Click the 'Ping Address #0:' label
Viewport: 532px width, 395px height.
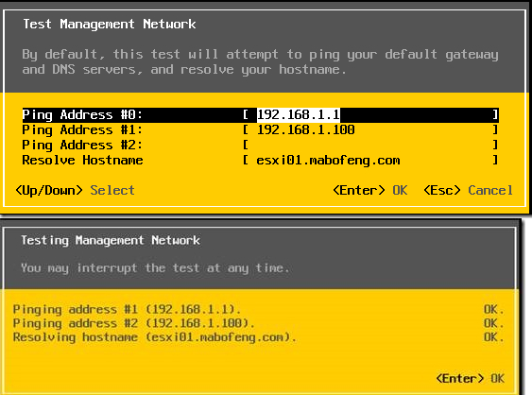tap(82, 114)
